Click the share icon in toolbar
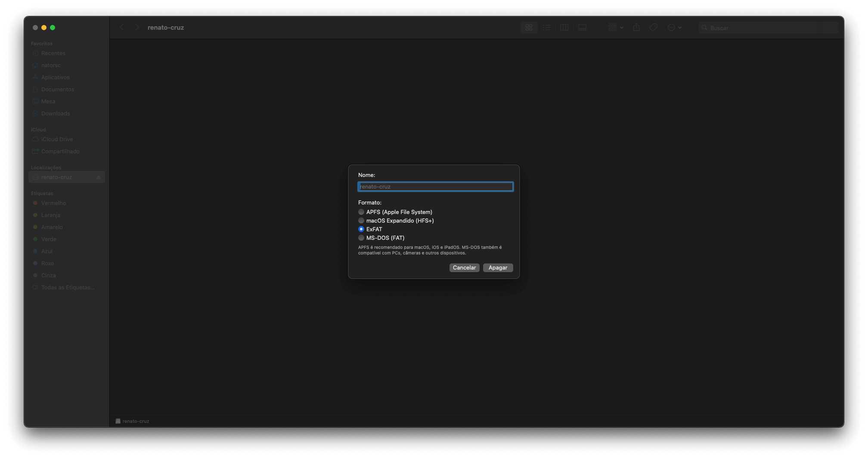This screenshot has height=459, width=868. 636,28
